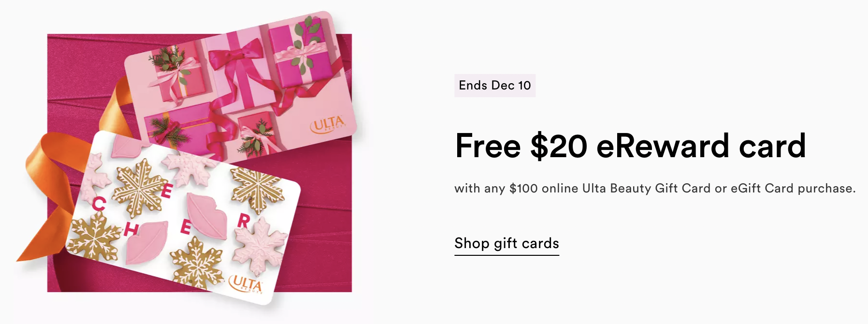Click the letter C on the CHEER card
The image size is (868, 324).
99,205
